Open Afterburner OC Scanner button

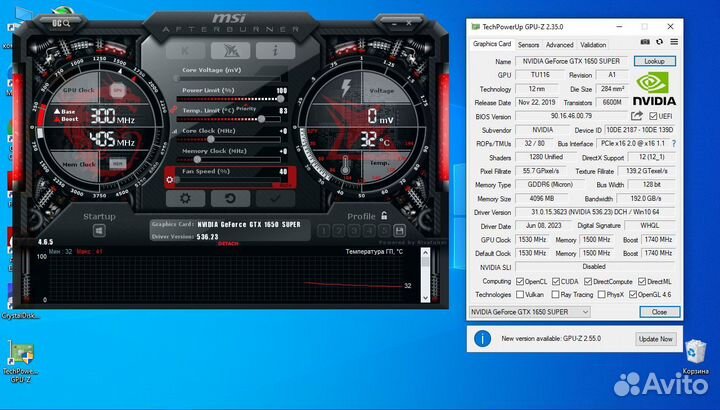tap(60, 22)
